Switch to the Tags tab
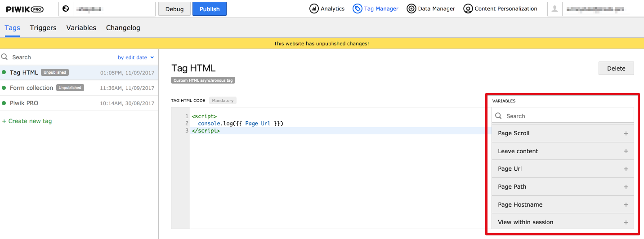This screenshot has width=644, height=239. 12,28
